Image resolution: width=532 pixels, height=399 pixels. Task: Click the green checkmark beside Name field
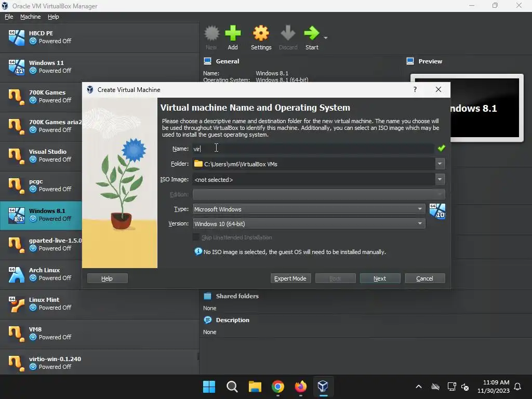[x=441, y=148]
